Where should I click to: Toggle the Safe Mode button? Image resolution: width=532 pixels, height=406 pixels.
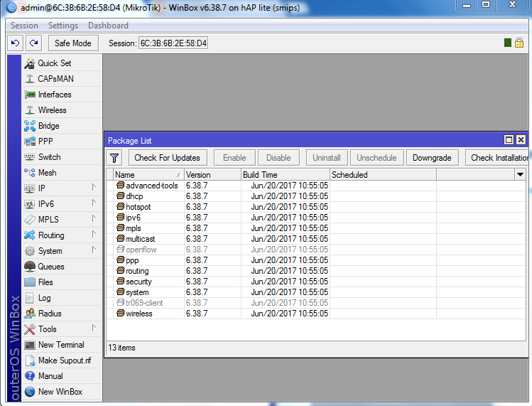73,43
